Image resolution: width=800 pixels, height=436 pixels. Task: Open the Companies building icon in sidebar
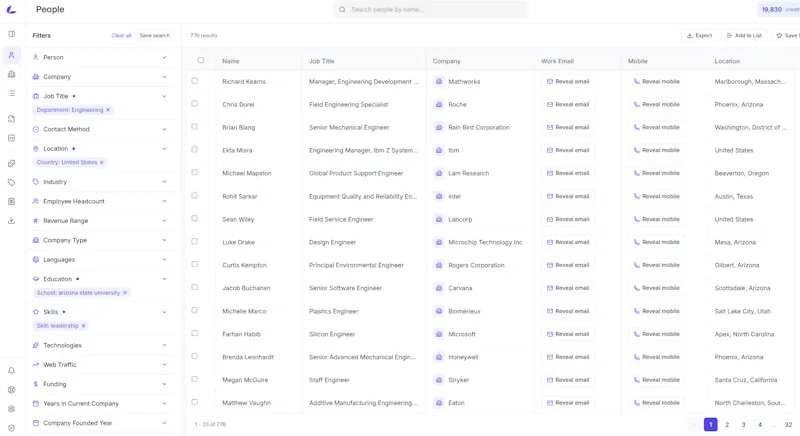[11, 74]
